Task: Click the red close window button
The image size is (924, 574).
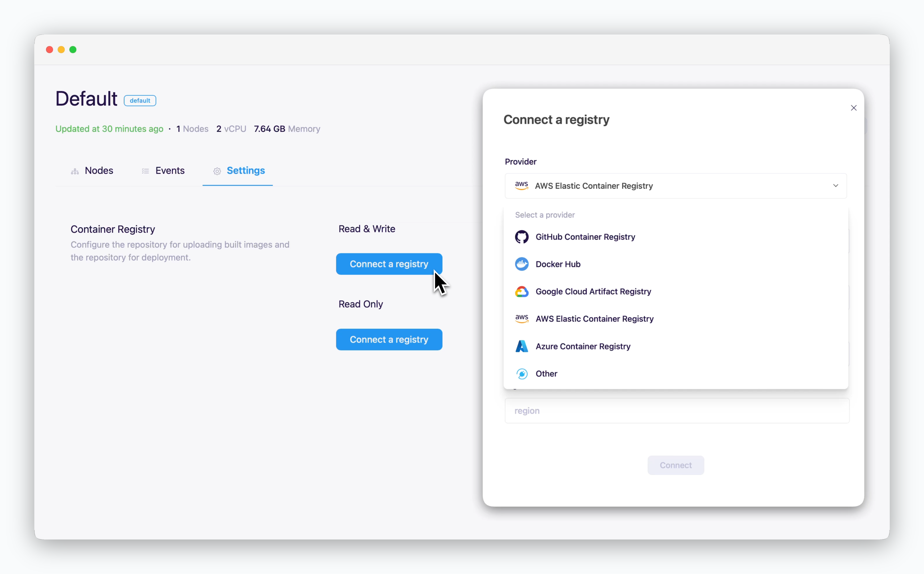Action: tap(49, 50)
